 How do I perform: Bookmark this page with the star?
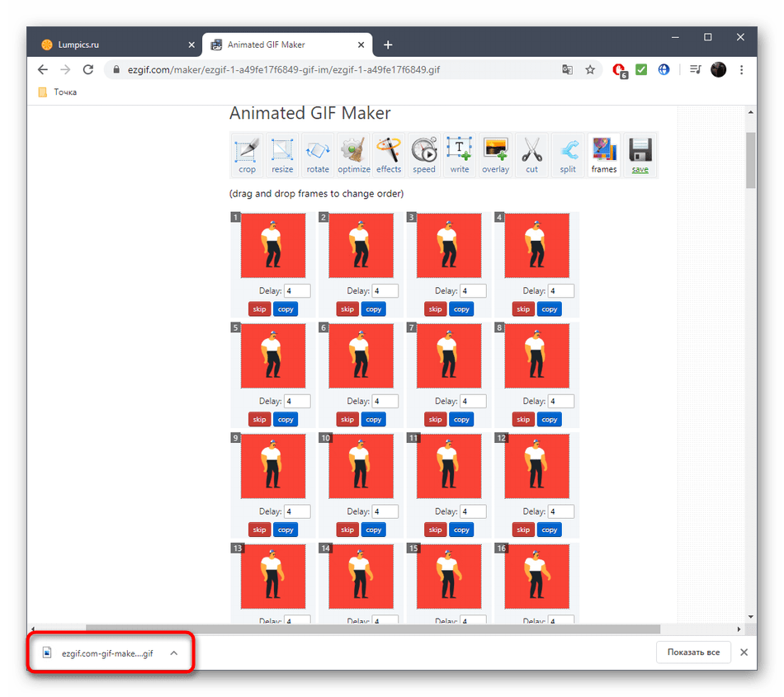590,69
